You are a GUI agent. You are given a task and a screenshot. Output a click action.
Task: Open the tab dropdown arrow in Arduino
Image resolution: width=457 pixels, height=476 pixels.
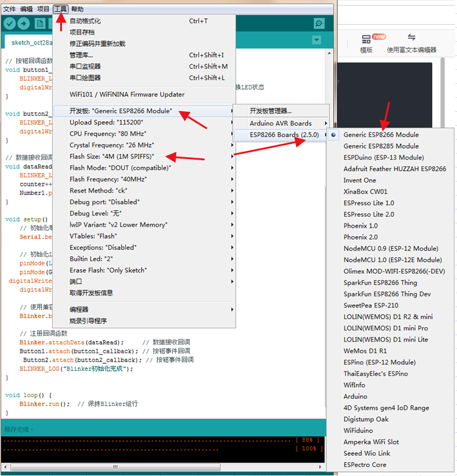click(x=317, y=40)
